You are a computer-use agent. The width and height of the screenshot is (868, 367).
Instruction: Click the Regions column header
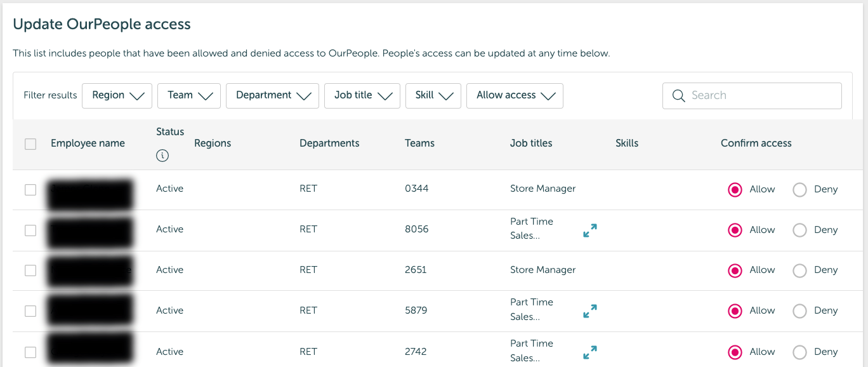213,143
